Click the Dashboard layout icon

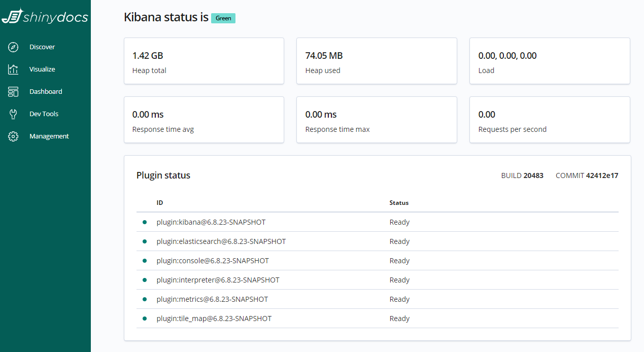pyautogui.click(x=13, y=92)
